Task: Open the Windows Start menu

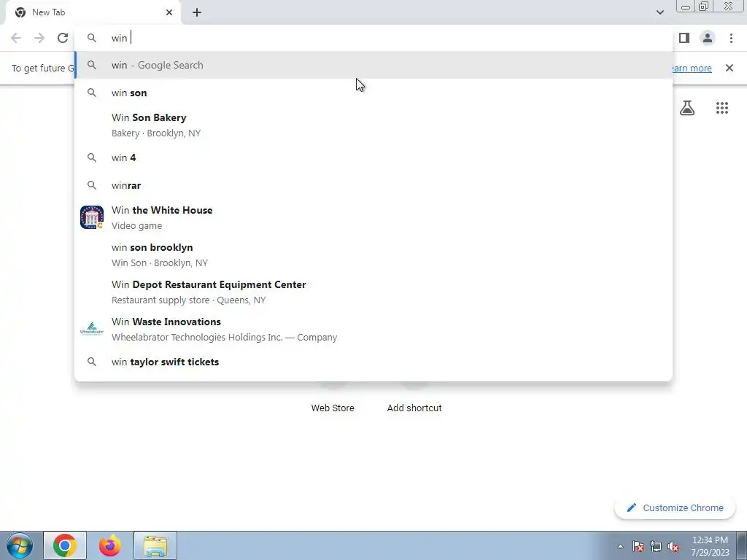Action: pyautogui.click(x=20, y=545)
